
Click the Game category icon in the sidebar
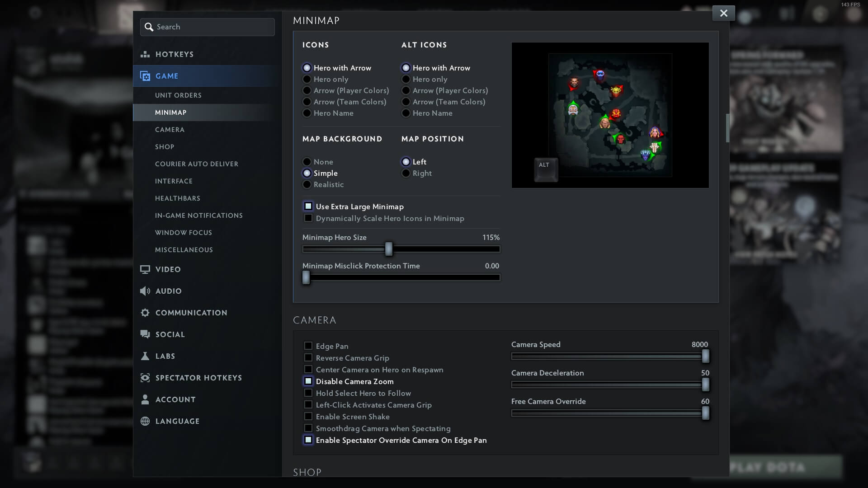click(145, 76)
